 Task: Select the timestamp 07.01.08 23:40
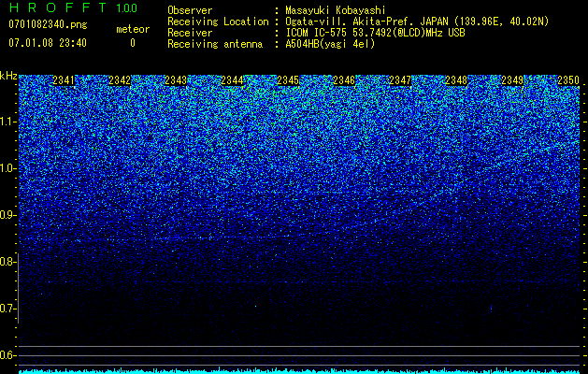(x=48, y=43)
